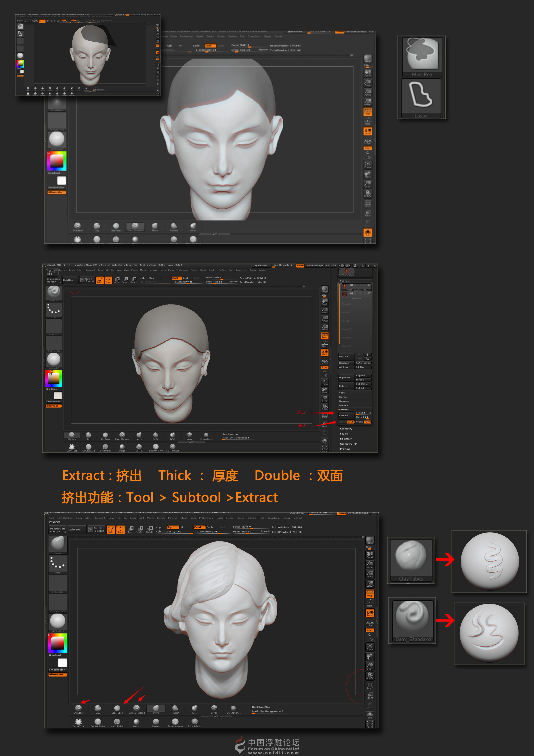The height and width of the screenshot is (756, 534).
Task: Adjust the Thick 0.04 slider
Action: coord(363,417)
